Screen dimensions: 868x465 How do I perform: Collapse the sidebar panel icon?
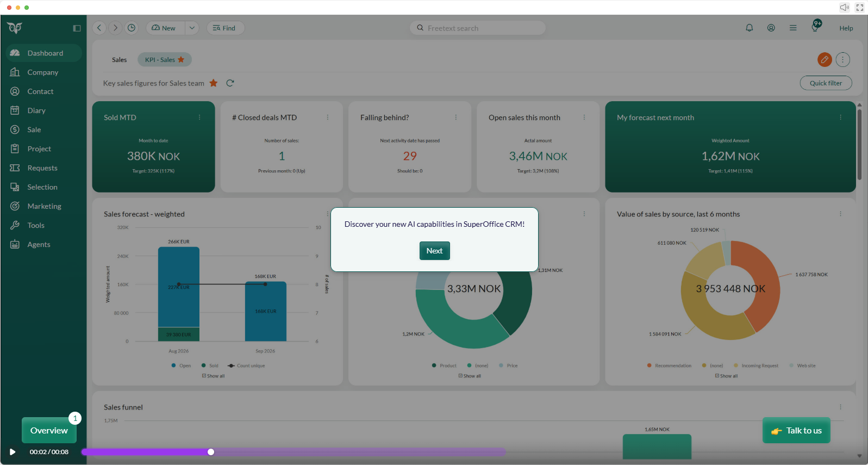77,28
